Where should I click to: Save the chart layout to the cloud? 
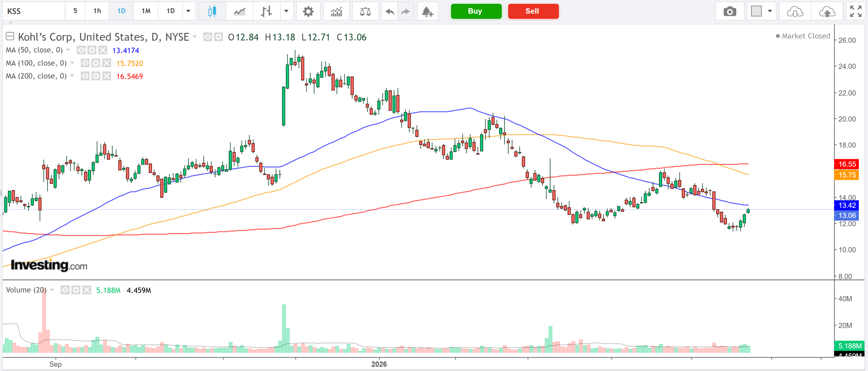tap(827, 11)
